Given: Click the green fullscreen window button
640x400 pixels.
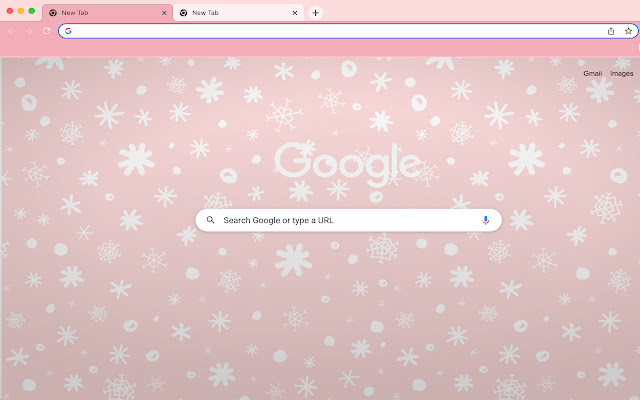Looking at the screenshot, I should (x=31, y=11).
